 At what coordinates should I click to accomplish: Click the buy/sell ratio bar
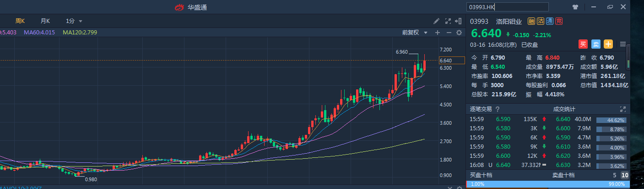pos(548,184)
